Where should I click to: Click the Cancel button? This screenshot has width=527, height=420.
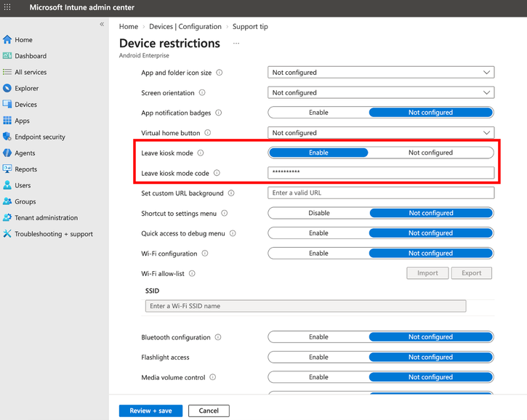coord(209,411)
